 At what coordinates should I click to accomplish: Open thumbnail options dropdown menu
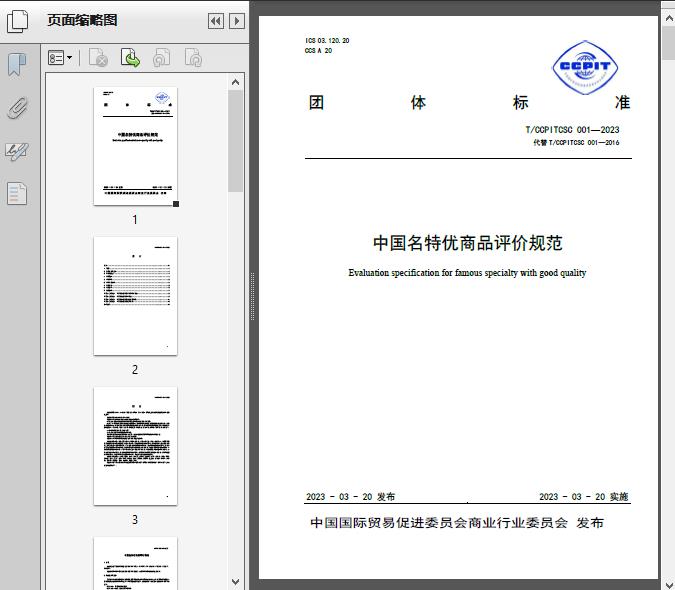click(60, 58)
